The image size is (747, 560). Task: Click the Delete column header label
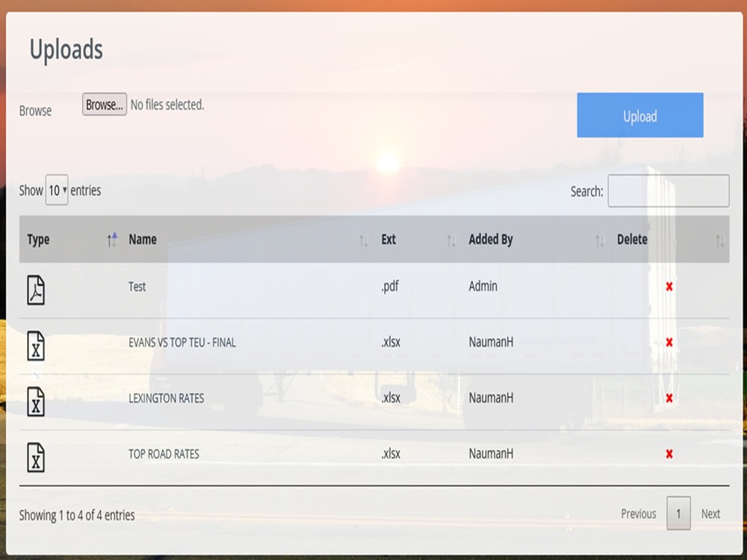point(632,239)
